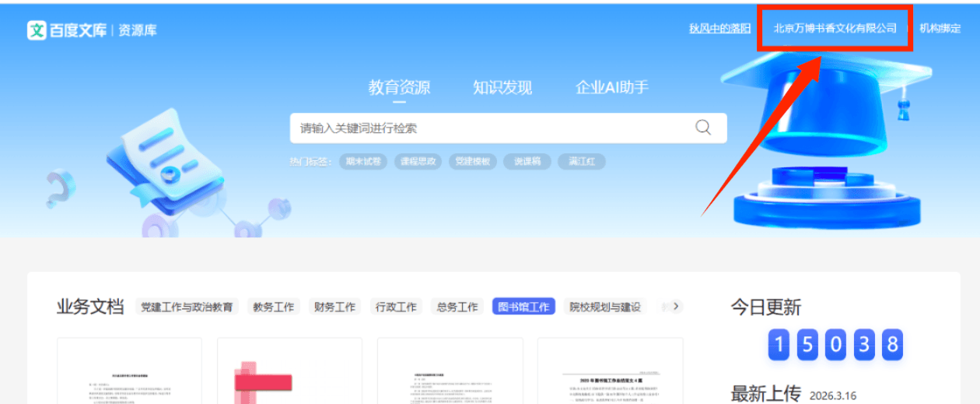The height and width of the screenshot is (404, 980).
Task: Click the Baidu Wenku logo icon
Action: (37, 30)
